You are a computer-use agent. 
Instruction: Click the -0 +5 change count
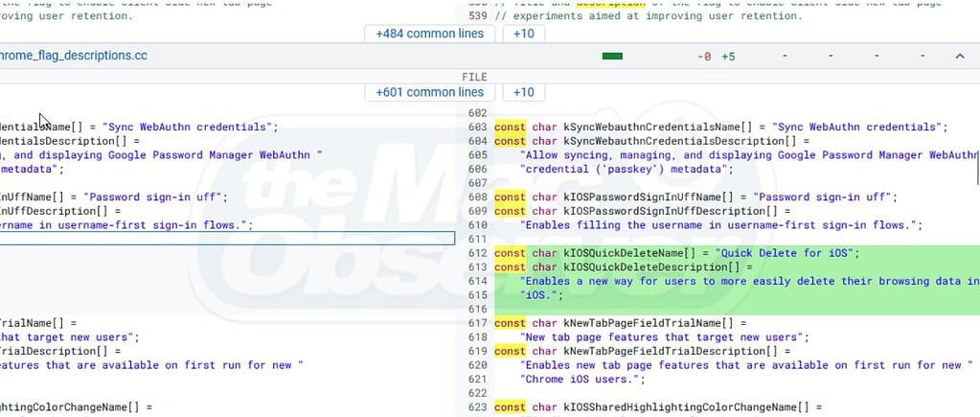click(x=717, y=57)
